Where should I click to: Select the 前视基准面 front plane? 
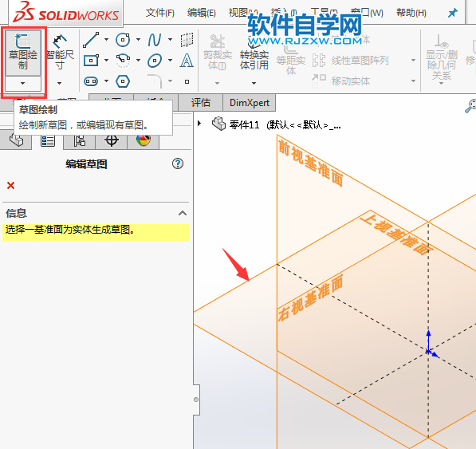(x=310, y=163)
